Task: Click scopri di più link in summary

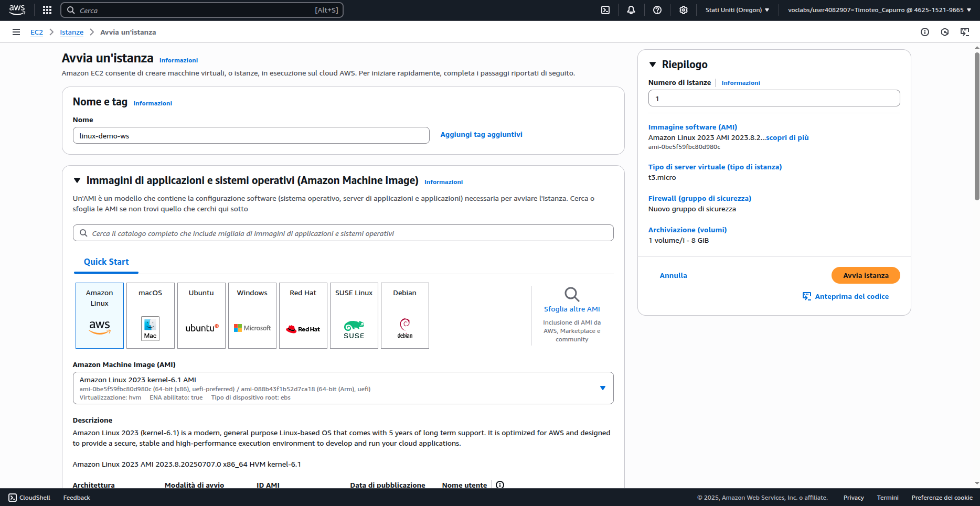Action: point(787,137)
